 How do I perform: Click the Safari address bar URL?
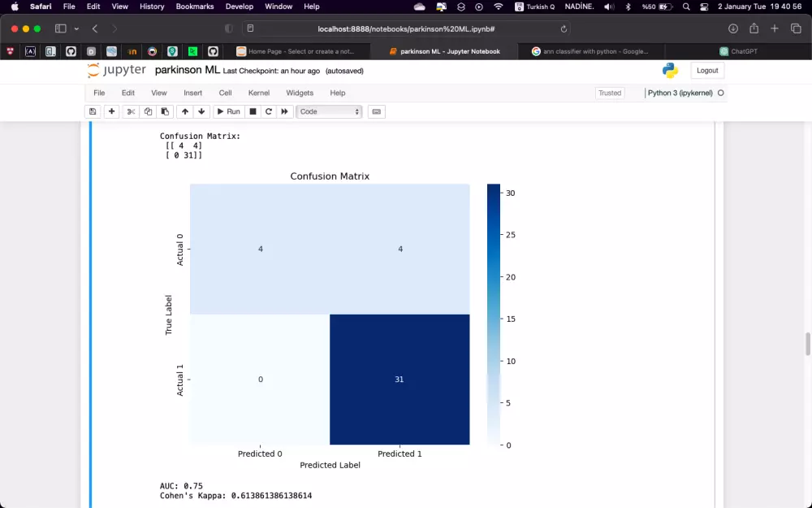pos(407,29)
